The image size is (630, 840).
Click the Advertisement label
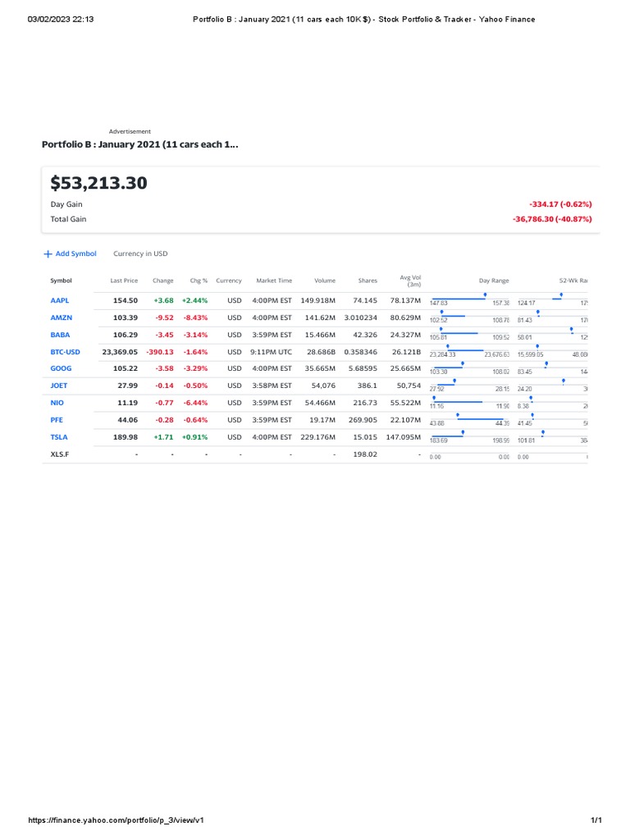130,131
